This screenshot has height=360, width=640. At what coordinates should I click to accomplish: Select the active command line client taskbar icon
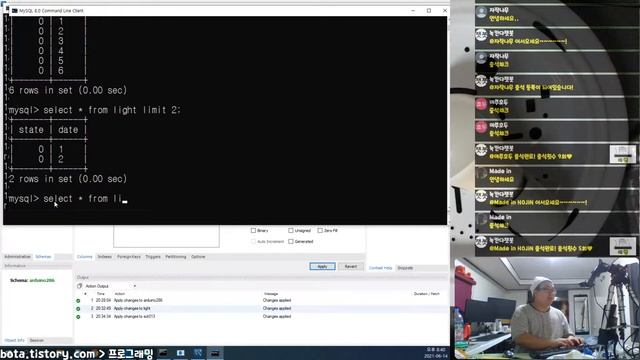coord(215,353)
